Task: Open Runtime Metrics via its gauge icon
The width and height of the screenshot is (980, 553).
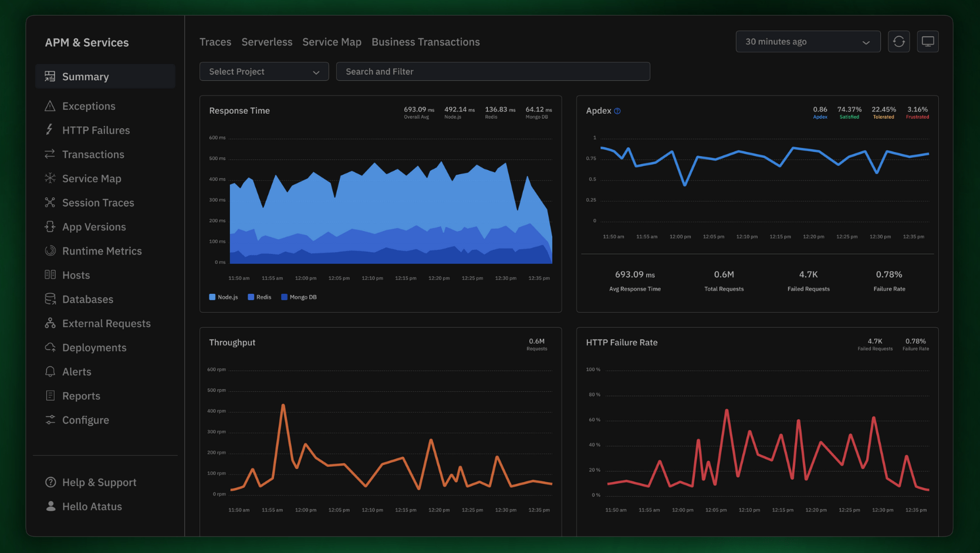Action: click(x=50, y=251)
